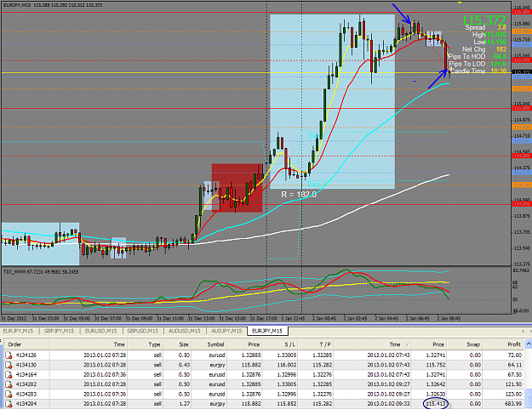
Task: Click the close price 115.413
Action: 435,404
